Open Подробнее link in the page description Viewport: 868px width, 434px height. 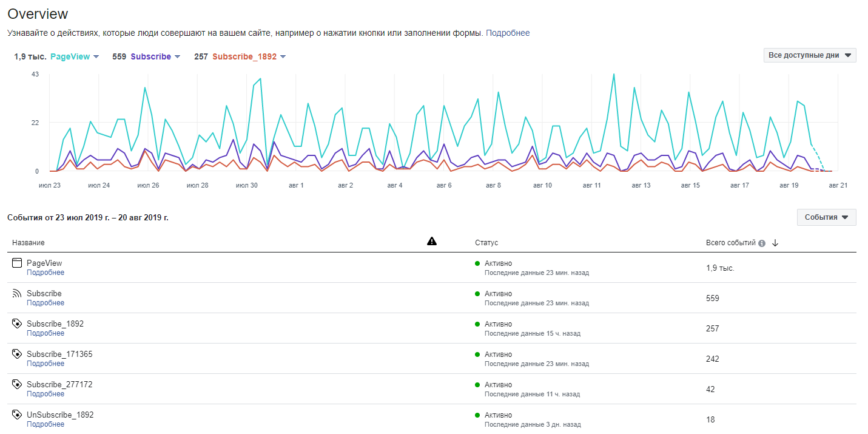click(508, 33)
